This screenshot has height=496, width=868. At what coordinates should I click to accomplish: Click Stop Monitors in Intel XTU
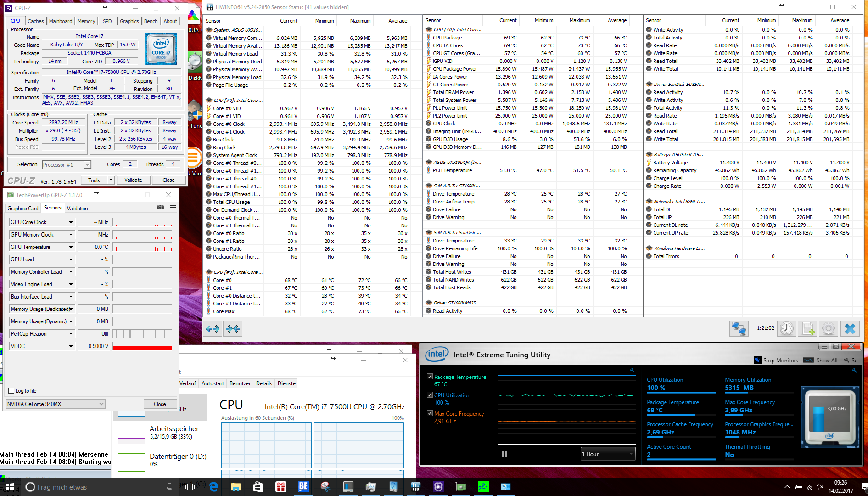(776, 361)
